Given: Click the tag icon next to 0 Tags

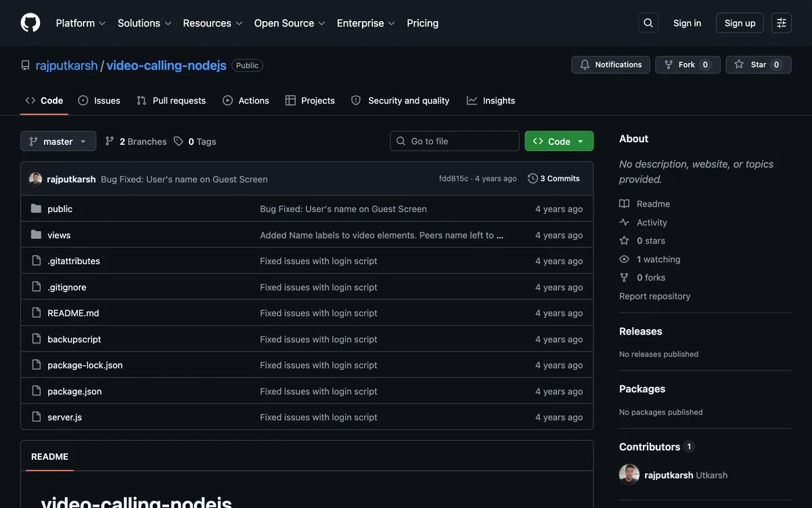Looking at the screenshot, I should pyautogui.click(x=179, y=141).
